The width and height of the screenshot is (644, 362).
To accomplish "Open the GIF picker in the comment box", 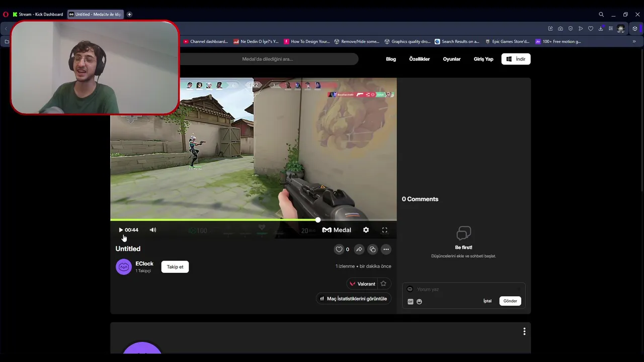I will (411, 302).
